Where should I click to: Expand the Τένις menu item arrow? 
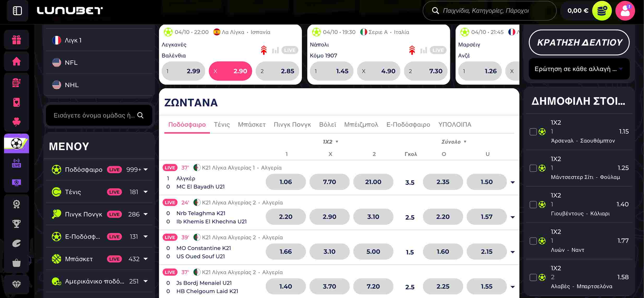(x=146, y=192)
